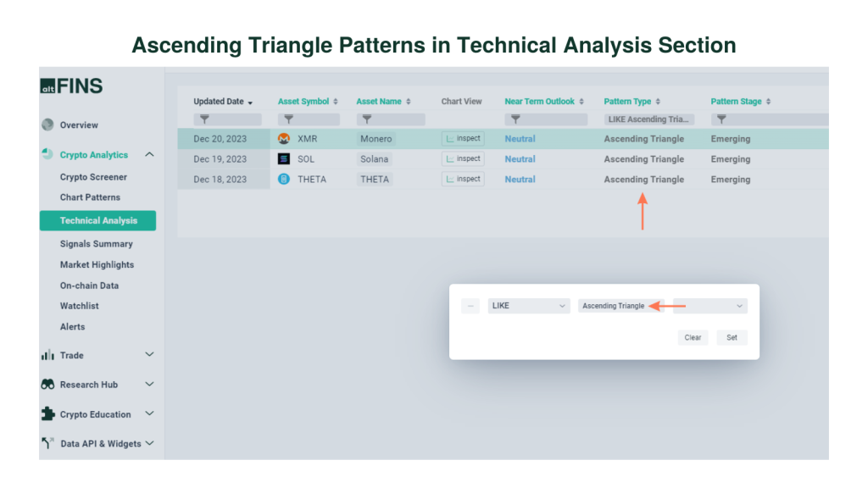Collapse the Crypto Analytics section
Screen dimensions: 868x488
tap(150, 154)
